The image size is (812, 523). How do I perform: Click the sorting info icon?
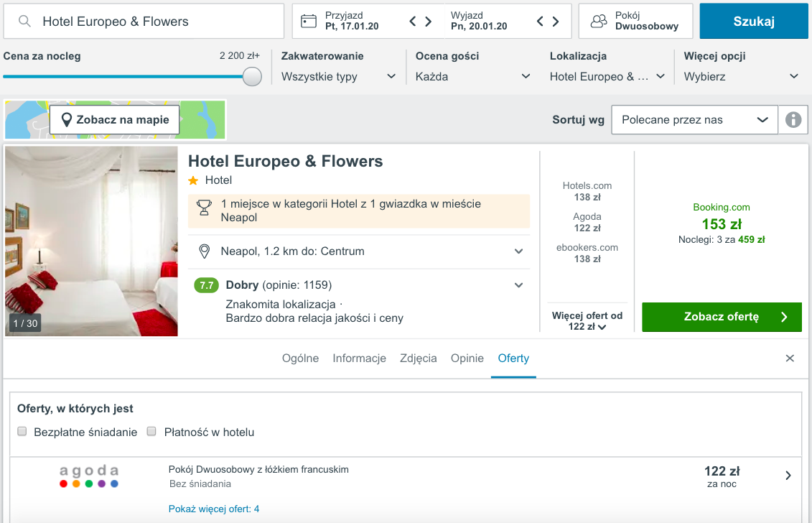coord(793,120)
